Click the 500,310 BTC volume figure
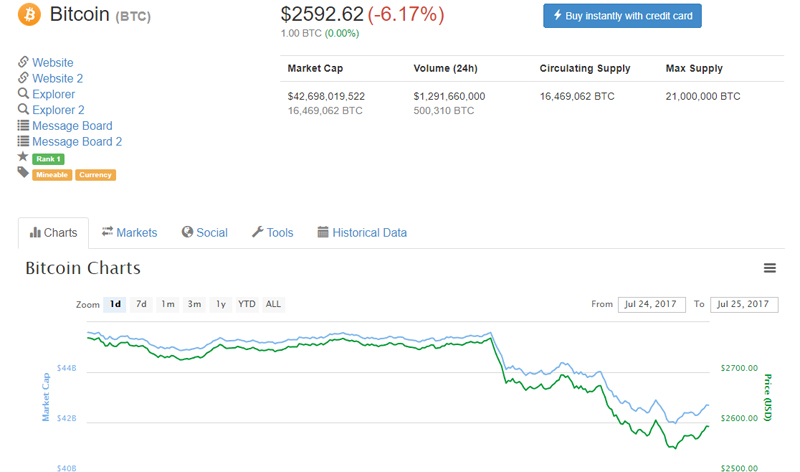The image size is (800, 472). (x=443, y=111)
